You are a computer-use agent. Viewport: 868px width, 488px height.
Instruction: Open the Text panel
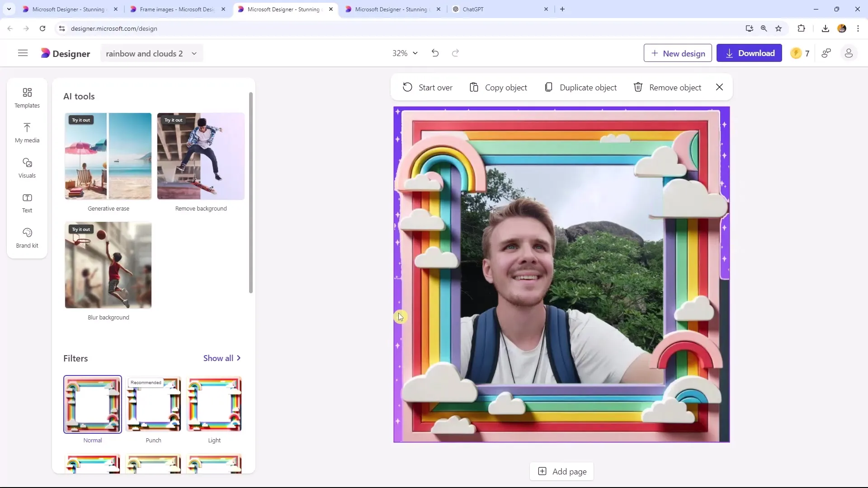tap(27, 202)
